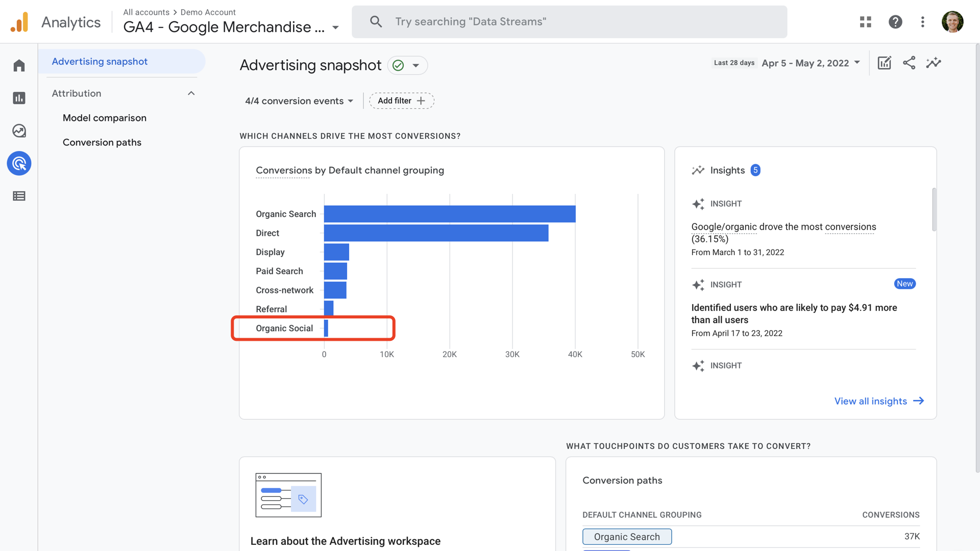Click the Advertising workspace icon in the sidebar

tap(19, 163)
